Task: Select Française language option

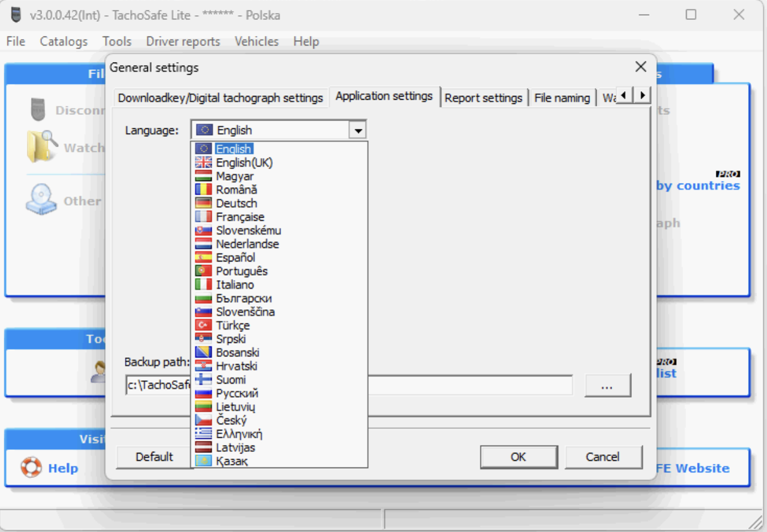Action: click(x=279, y=217)
